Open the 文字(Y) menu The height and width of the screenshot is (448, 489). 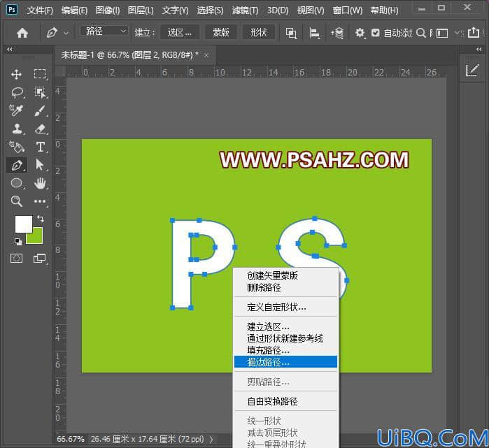coord(176,10)
